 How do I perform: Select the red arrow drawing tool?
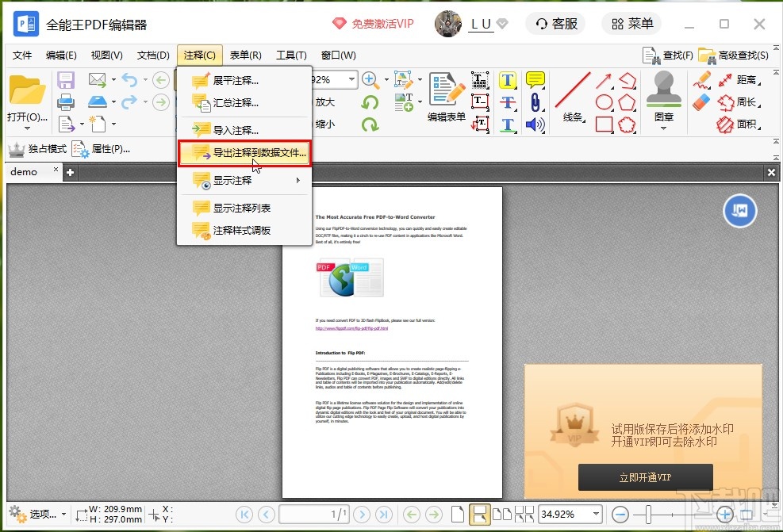[604, 80]
